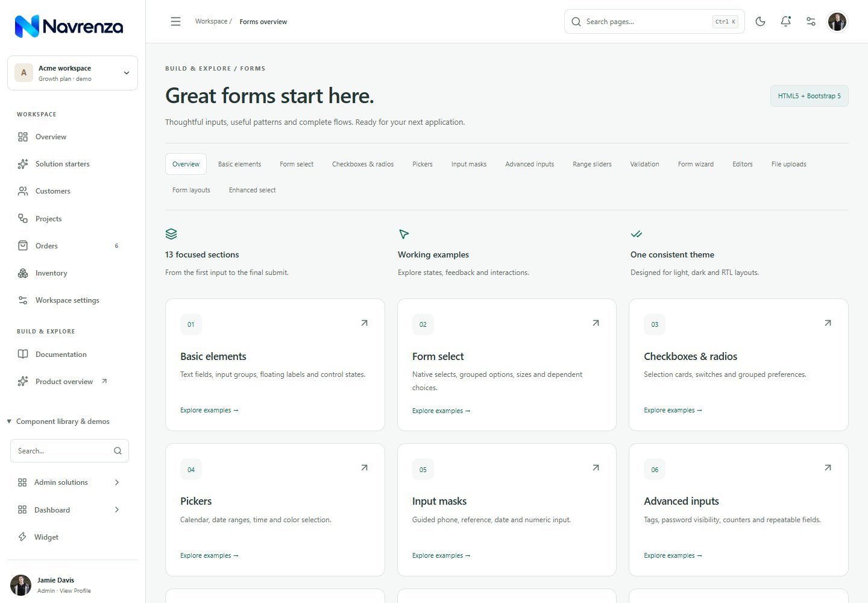Click the Pickers card arrow icon
The image size is (868, 603).
[364, 468]
